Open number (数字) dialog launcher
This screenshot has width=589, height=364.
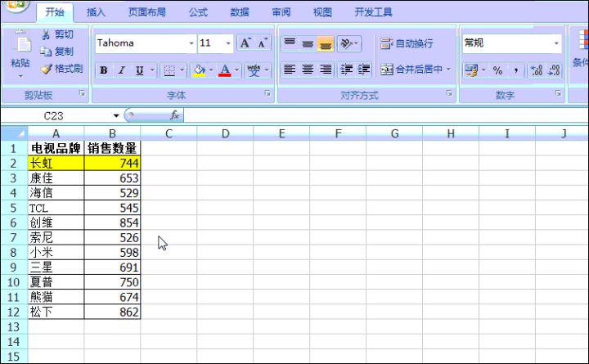click(558, 93)
